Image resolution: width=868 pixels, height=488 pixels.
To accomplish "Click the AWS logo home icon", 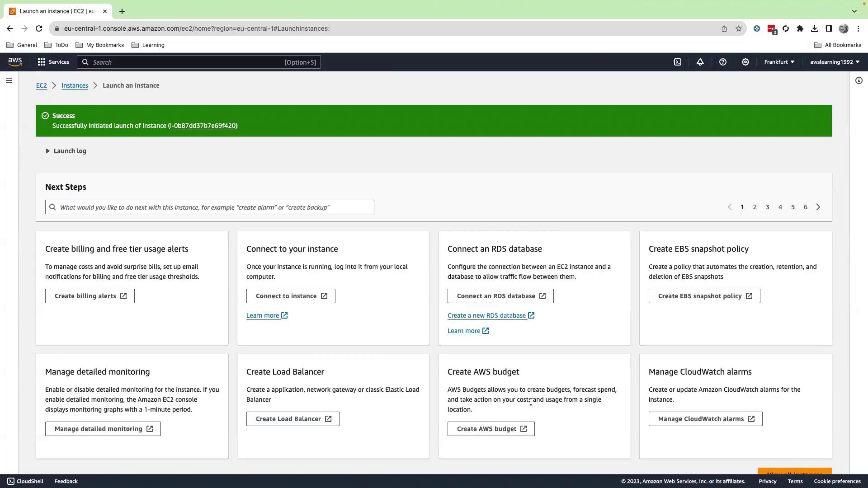I will click(x=15, y=62).
